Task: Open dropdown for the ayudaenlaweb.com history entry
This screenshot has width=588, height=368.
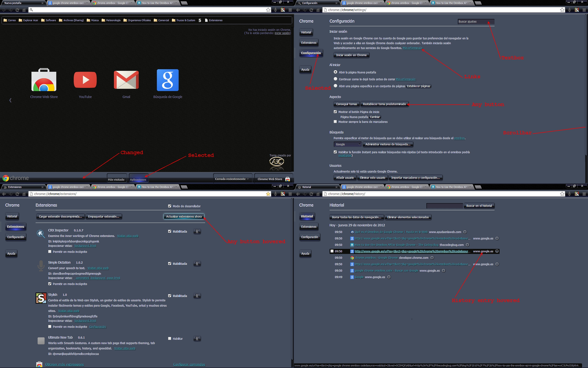Action: [x=465, y=232]
